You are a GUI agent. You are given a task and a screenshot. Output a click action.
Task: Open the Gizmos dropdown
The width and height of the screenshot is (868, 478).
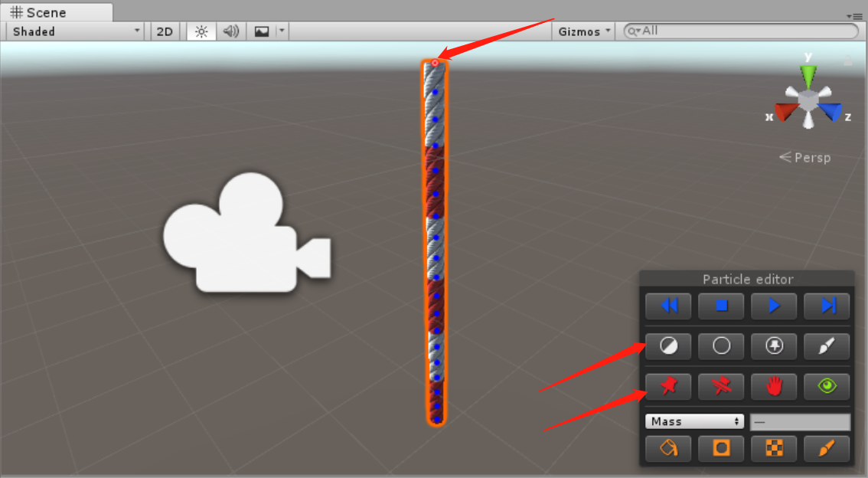click(582, 31)
